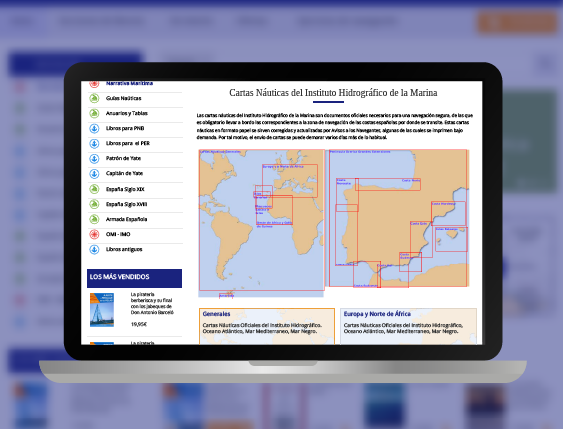Select the Islas Canarias region on world map
563x429 pixels.
point(262,195)
